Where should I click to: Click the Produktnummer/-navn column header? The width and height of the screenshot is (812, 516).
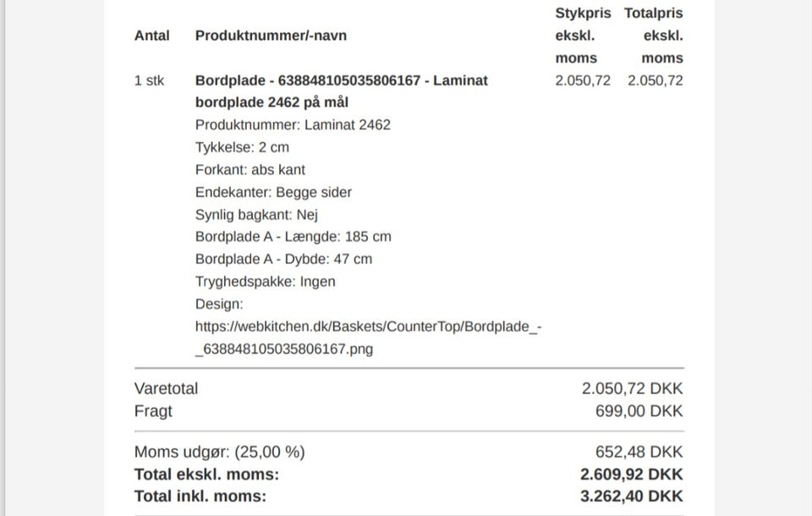coord(271,36)
